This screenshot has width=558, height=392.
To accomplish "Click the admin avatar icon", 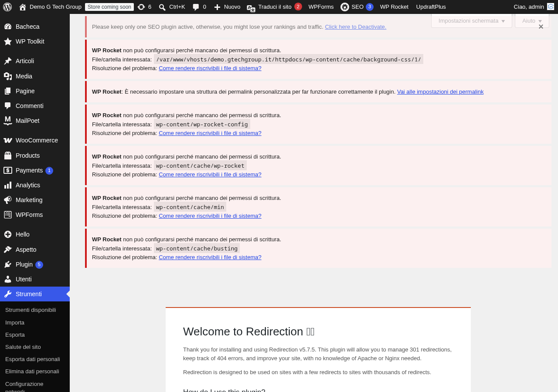I will pos(551,7).
